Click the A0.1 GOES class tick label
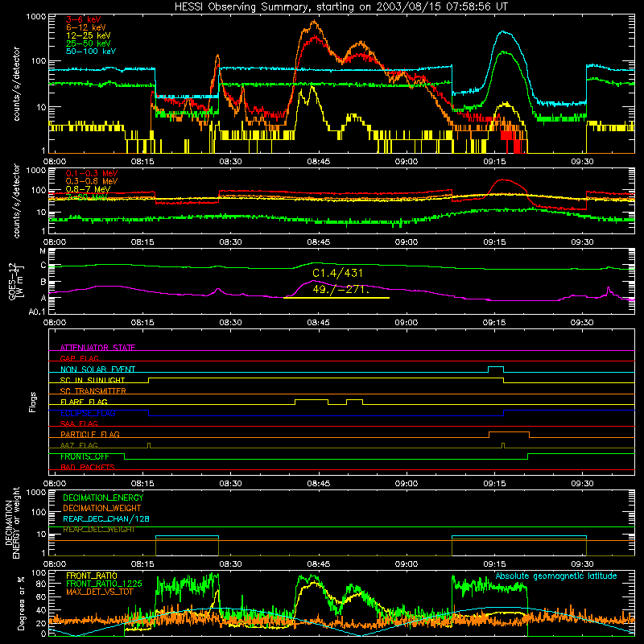This screenshot has height=644, width=644. click(x=37, y=312)
